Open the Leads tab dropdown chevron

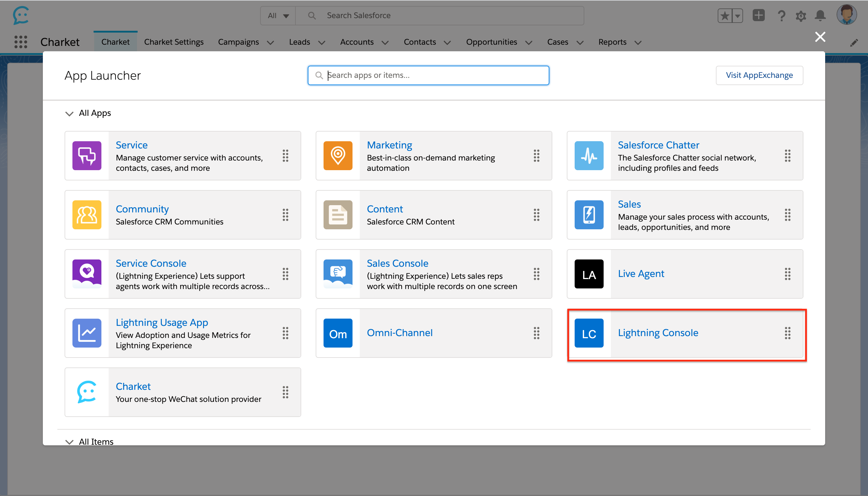(321, 43)
